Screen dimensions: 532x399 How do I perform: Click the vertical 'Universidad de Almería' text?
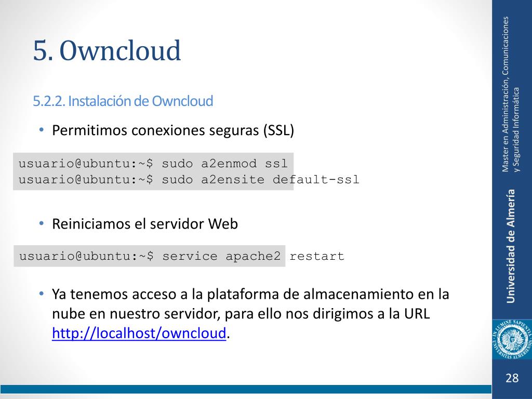point(511,246)
